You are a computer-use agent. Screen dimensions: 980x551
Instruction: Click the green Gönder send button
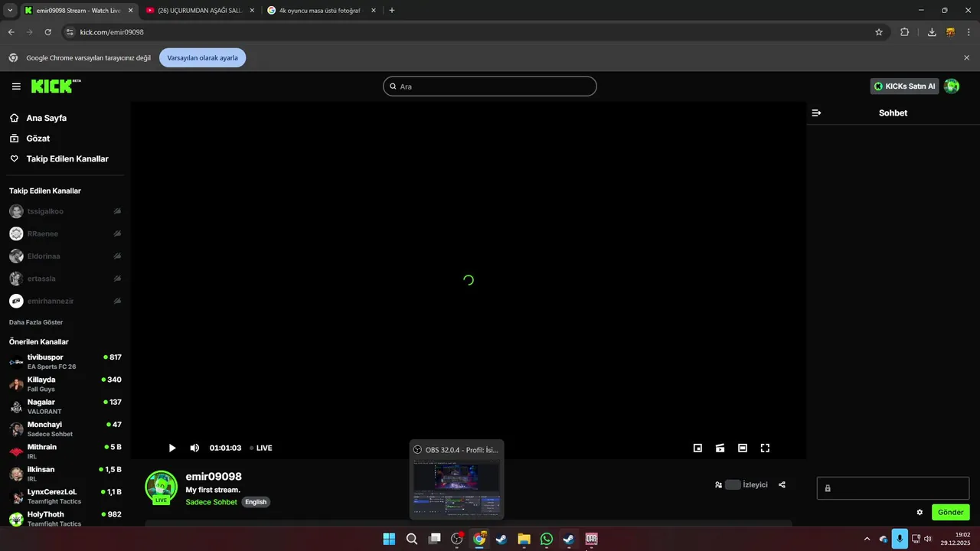pyautogui.click(x=951, y=512)
